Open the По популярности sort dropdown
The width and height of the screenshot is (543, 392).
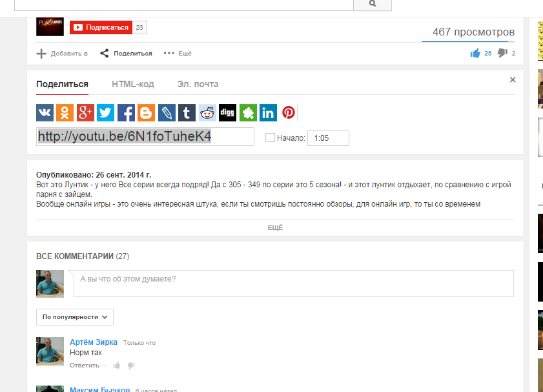[75, 317]
